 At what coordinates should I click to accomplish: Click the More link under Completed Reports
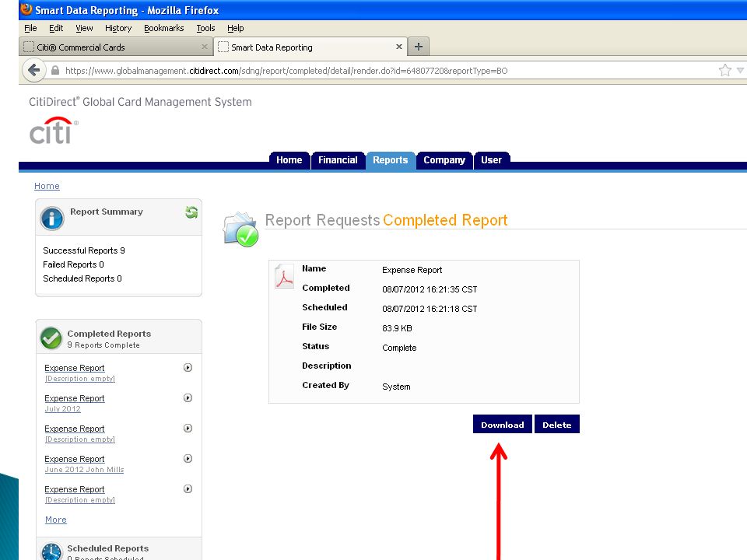pos(56,520)
